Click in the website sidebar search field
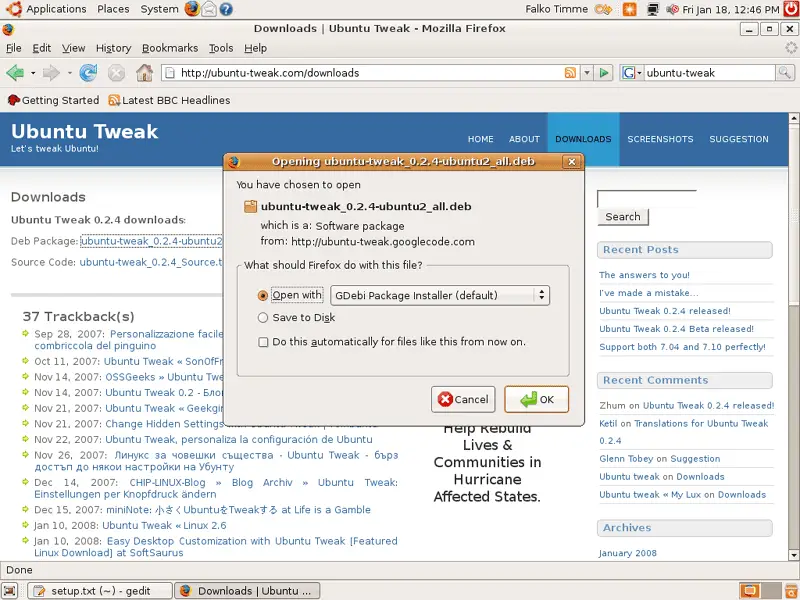 point(646,199)
